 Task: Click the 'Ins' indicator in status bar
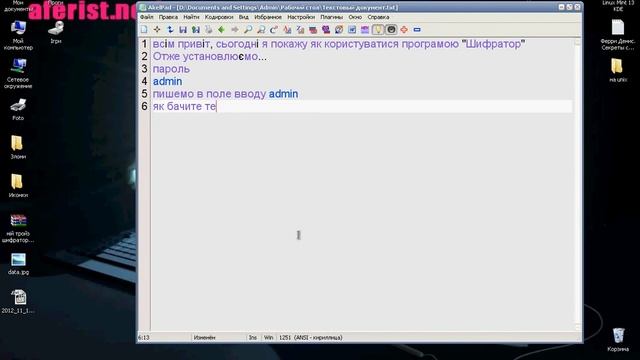[253, 338]
